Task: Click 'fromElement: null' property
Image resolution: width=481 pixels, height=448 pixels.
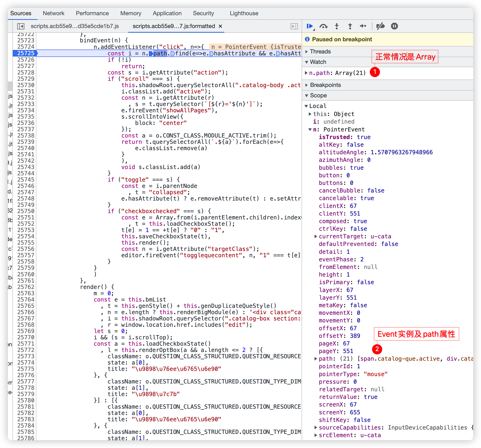Action: point(348,267)
